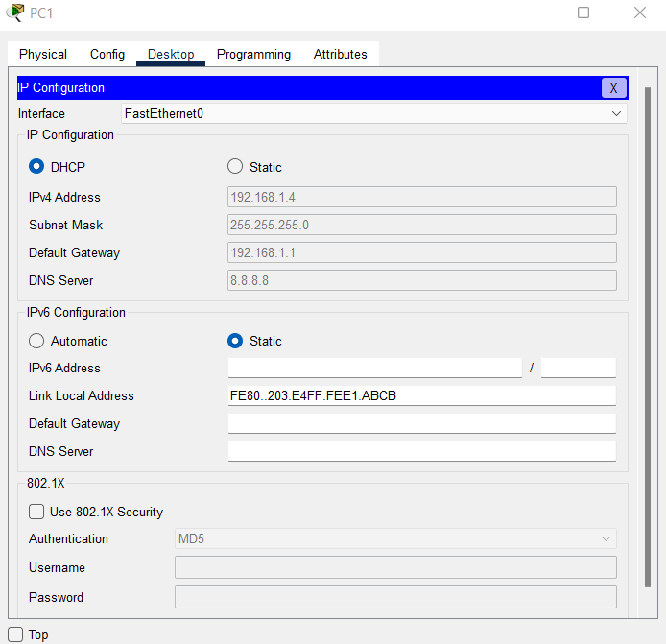Click the vertical scrollbar of the Desktop panel
The height and width of the screenshot is (644, 666).
[x=648, y=337]
